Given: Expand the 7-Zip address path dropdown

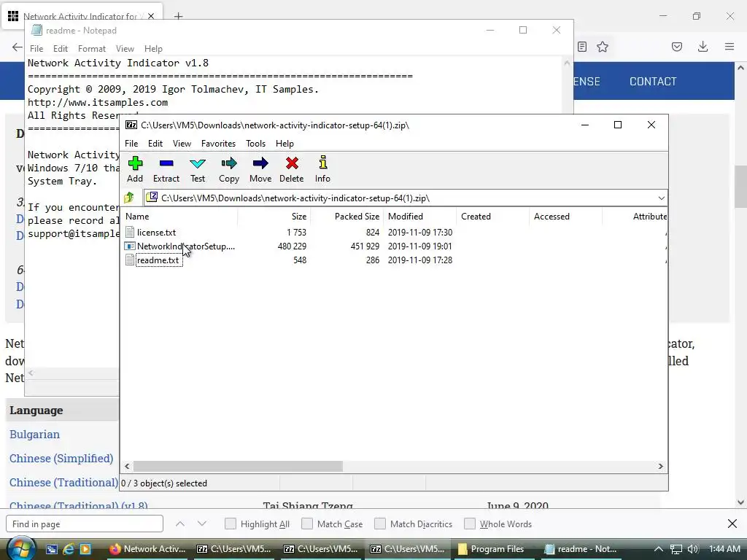Looking at the screenshot, I should 661,198.
